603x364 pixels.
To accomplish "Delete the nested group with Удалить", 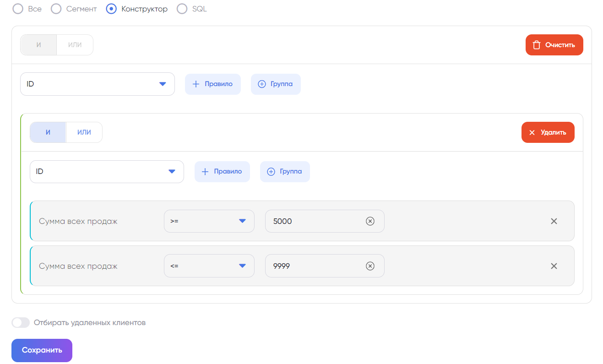I will tap(548, 132).
